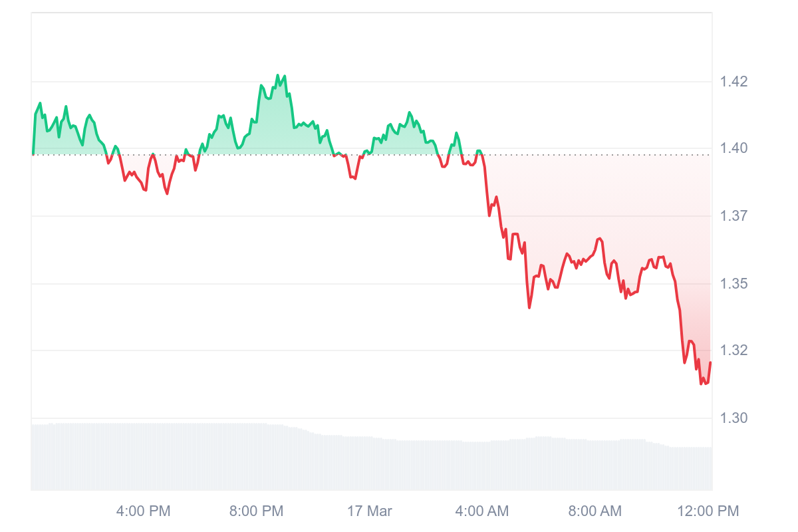Click the 1.30 price axis label
Viewport: 798px width, 532px height.
pyautogui.click(x=734, y=418)
